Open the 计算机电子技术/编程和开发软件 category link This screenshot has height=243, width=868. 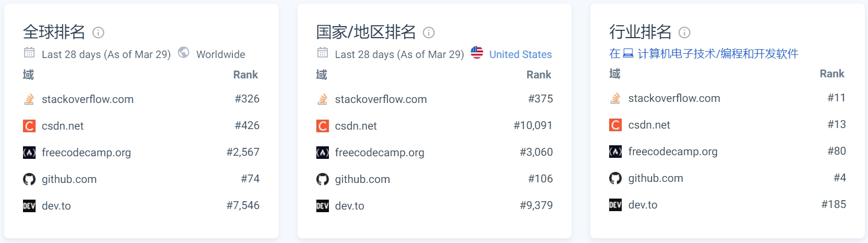point(717,54)
